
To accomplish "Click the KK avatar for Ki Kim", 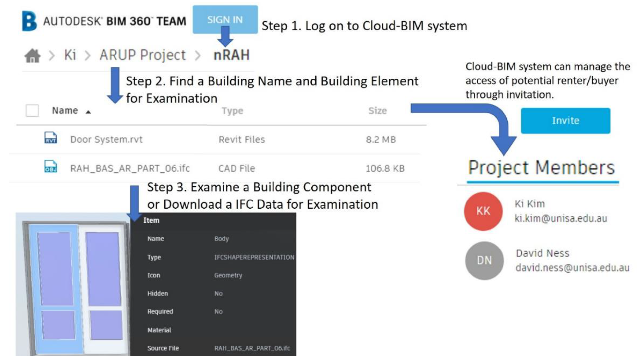I will [483, 211].
